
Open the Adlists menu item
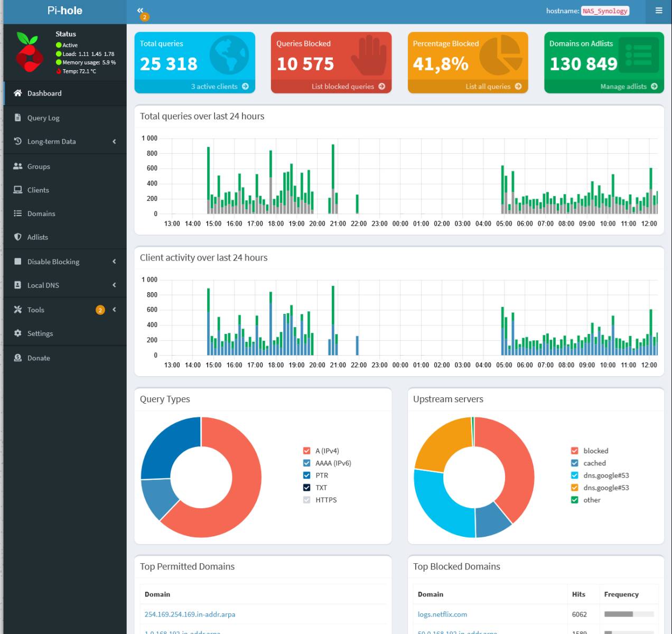65,237
